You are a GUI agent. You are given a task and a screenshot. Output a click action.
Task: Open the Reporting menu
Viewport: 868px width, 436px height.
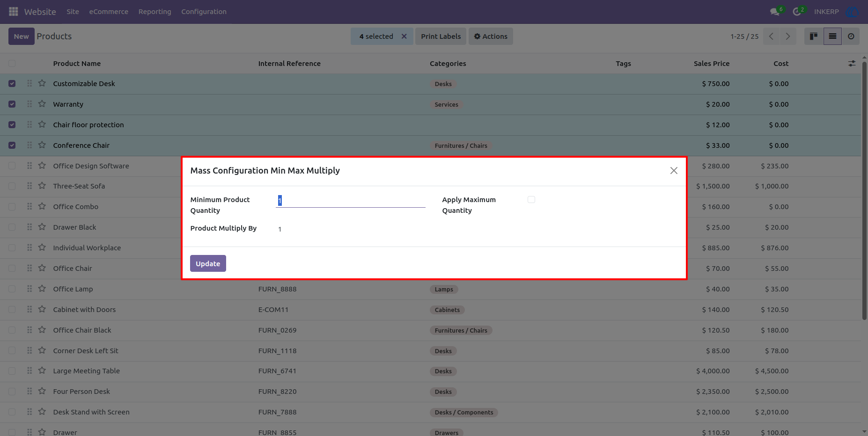coord(154,12)
